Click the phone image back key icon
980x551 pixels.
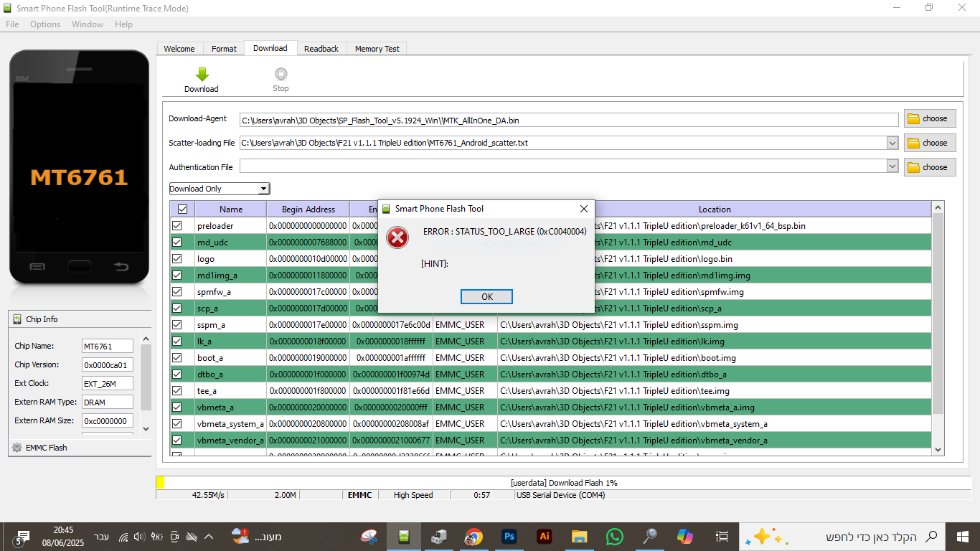(122, 267)
